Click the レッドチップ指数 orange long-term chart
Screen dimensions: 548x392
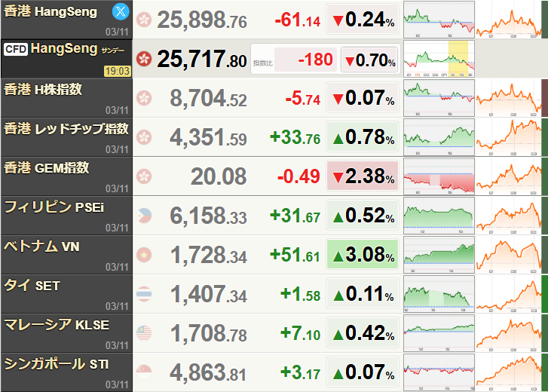pyautogui.click(x=508, y=137)
